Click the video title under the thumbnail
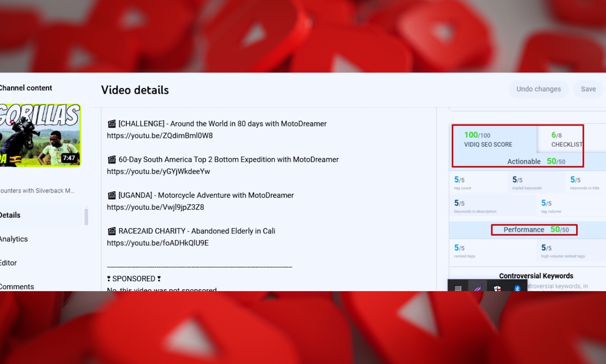606x364 pixels. (37, 191)
